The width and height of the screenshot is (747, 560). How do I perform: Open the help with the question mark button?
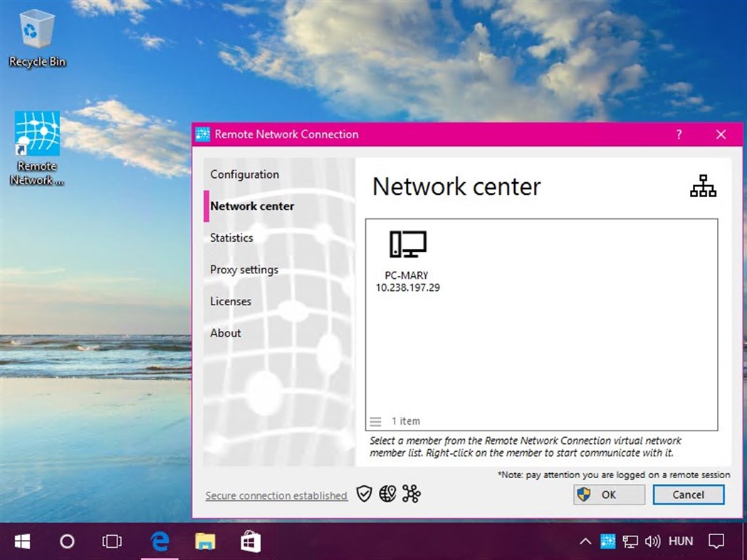pyautogui.click(x=678, y=134)
